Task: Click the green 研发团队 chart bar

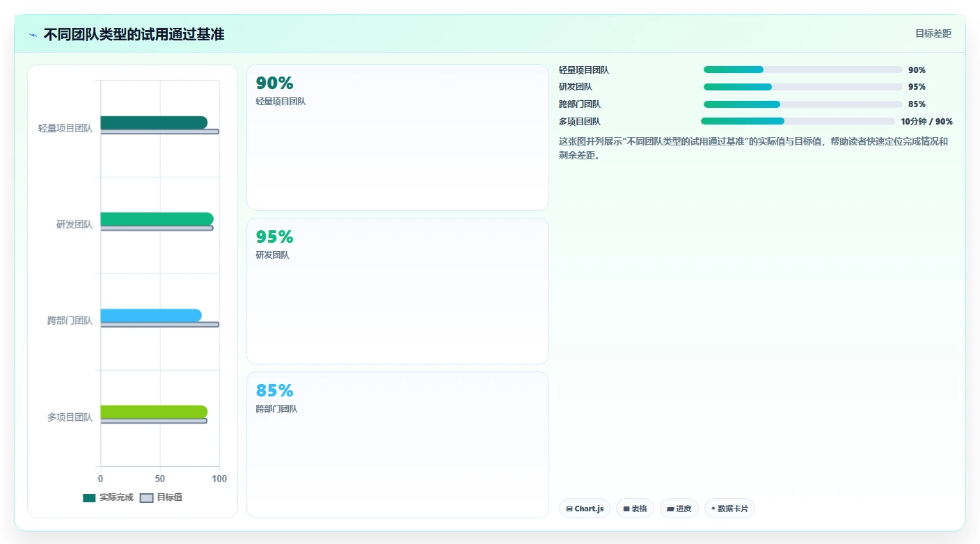Action: (157, 219)
